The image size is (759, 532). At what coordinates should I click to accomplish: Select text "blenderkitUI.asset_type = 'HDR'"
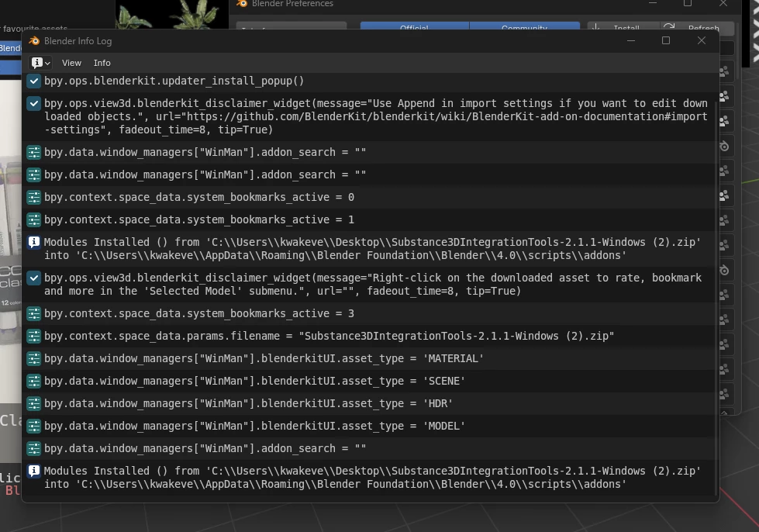(357, 403)
